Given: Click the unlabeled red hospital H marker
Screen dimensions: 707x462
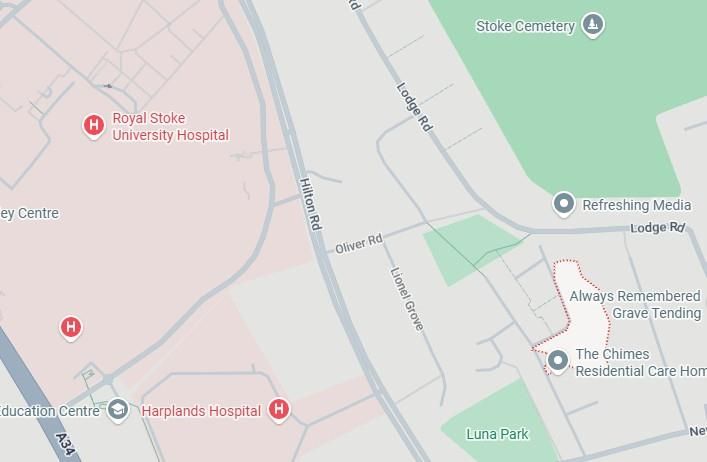Looking at the screenshot, I should pyautogui.click(x=71, y=328).
